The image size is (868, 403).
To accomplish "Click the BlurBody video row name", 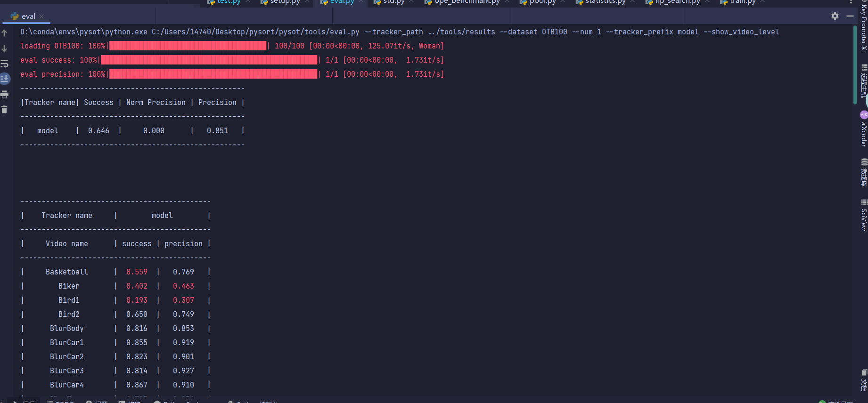I will (67, 329).
